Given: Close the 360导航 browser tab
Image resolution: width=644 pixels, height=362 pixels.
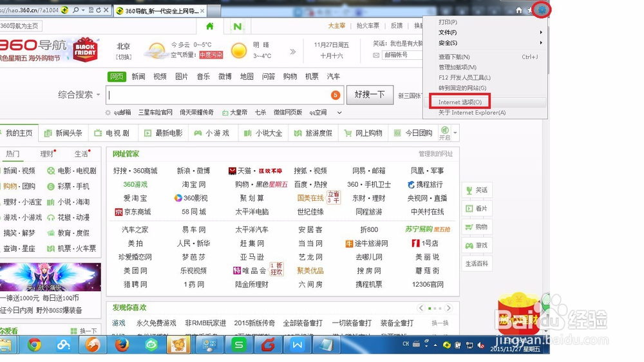Looking at the screenshot, I should [x=202, y=11].
